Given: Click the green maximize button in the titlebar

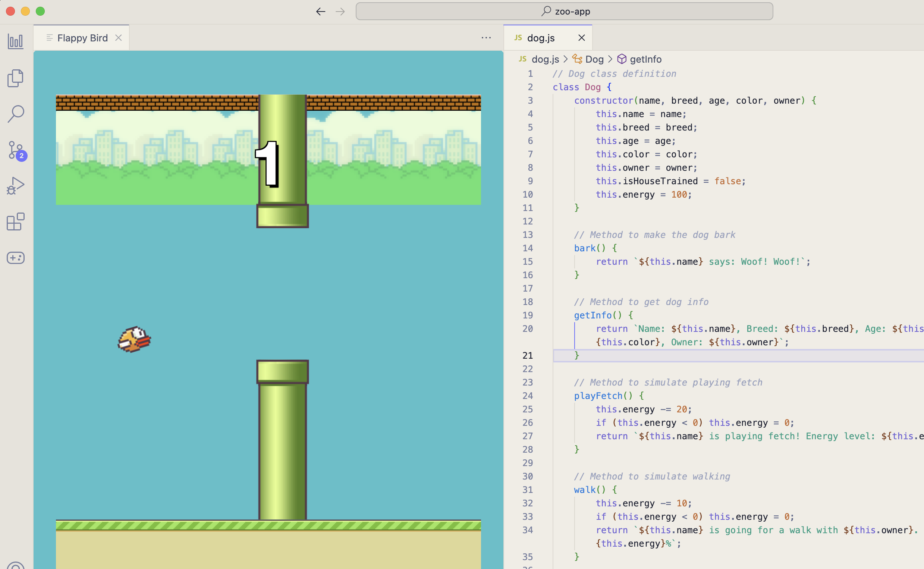Looking at the screenshot, I should pyautogui.click(x=40, y=11).
